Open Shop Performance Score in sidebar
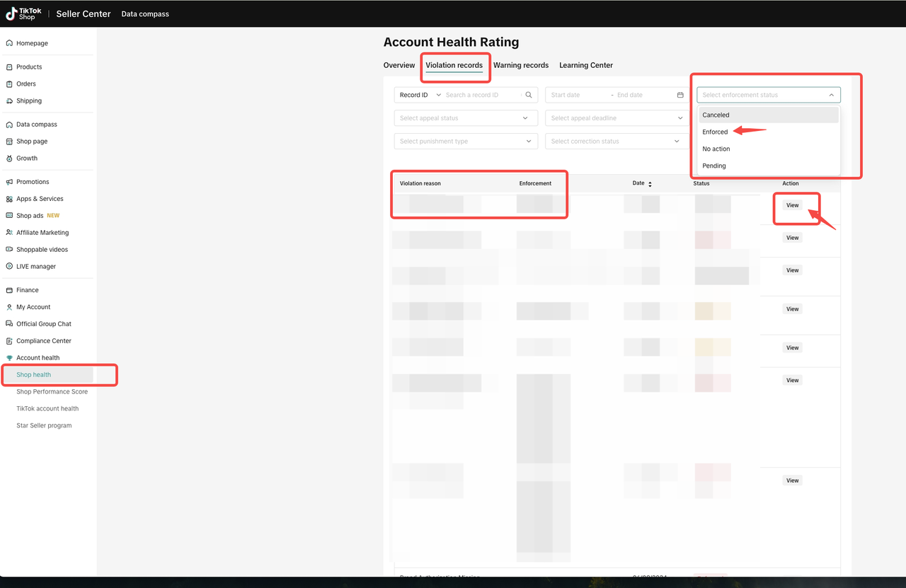Screen dimensions: 906x588 pos(52,392)
